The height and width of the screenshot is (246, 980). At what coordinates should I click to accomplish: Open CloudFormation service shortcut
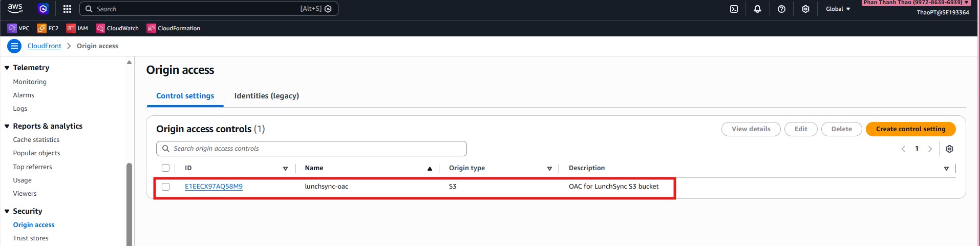click(x=174, y=28)
